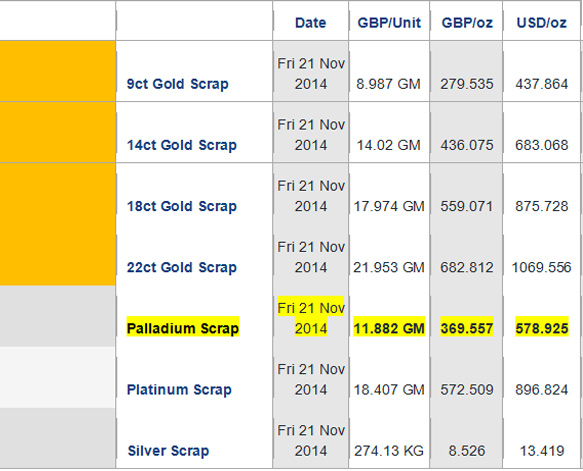The image size is (583, 471).
Task: Select the Silver Scrap 274.13 KG value
Action: tap(389, 451)
